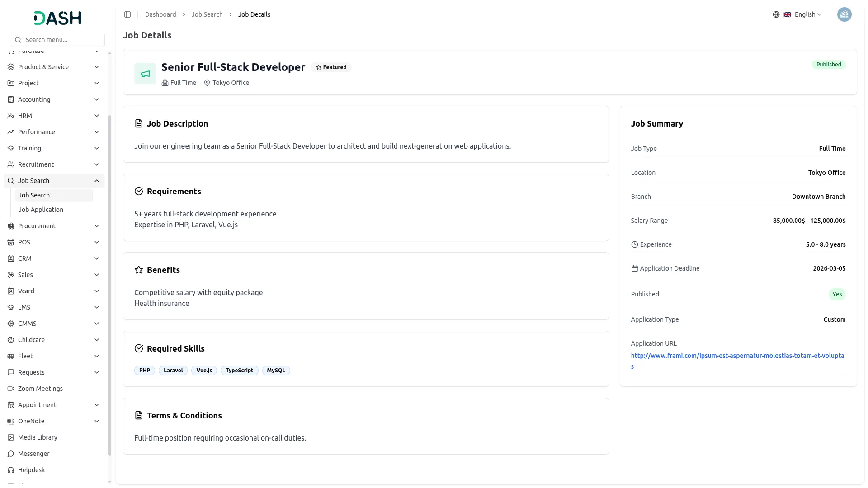Click the globe language icon
Viewport: 868px width, 488px height.
[776, 14]
